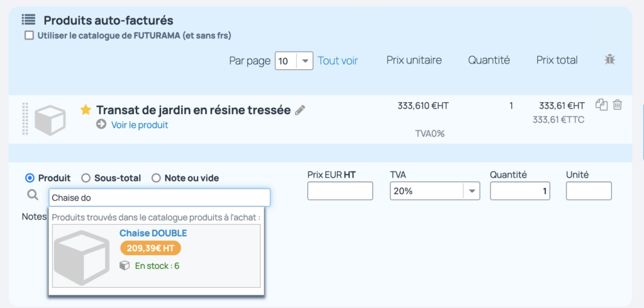This screenshot has width=644, height=308.
Task: Open the TVA 20% dropdown
Action: (435, 191)
